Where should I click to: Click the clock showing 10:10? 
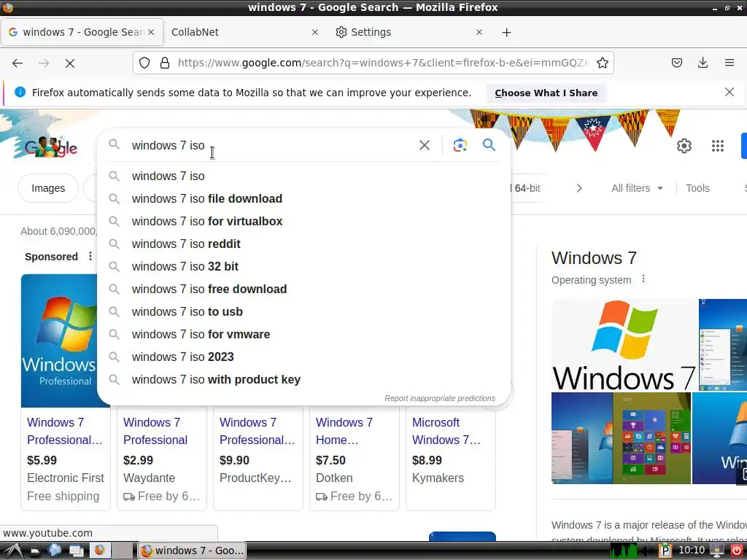[692, 551]
